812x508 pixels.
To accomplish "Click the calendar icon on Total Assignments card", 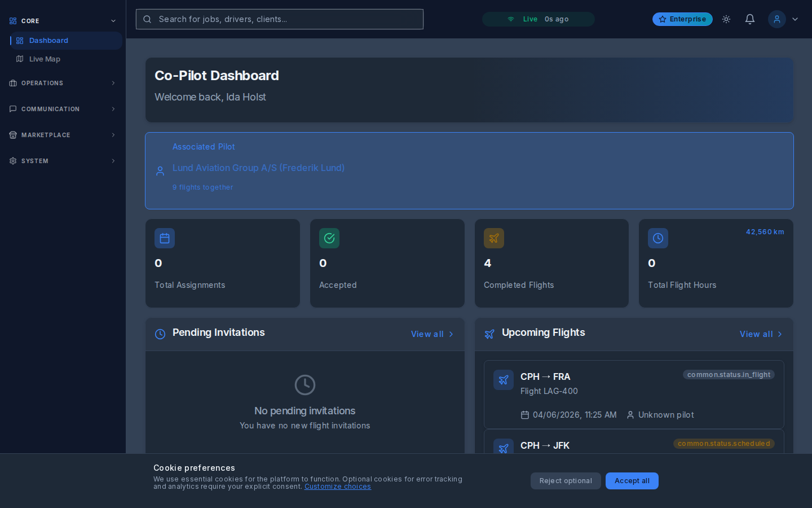I will coord(165,238).
